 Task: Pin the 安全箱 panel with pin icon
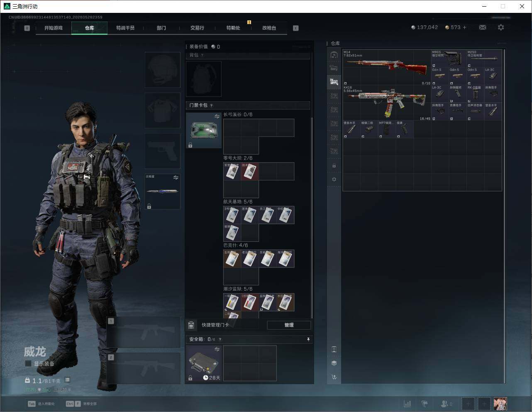[308, 339]
